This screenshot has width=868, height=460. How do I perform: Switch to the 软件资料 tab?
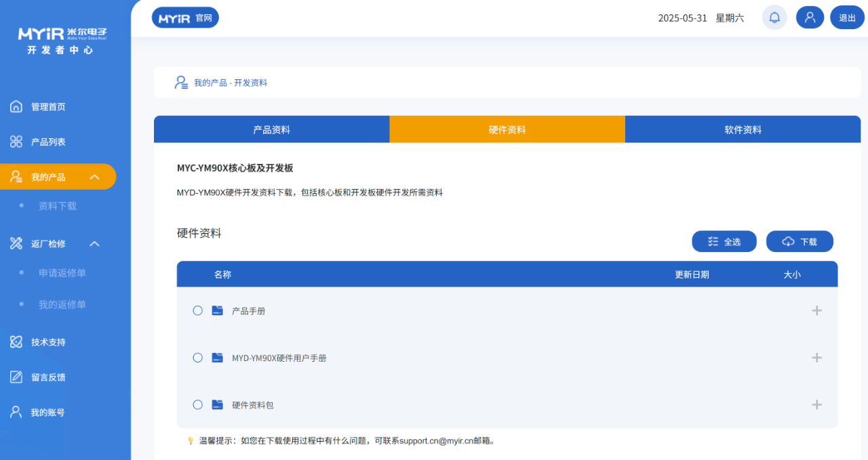[x=743, y=129]
